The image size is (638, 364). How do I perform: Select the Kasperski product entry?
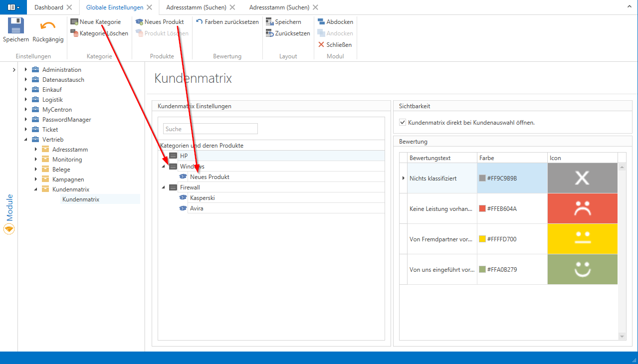point(203,198)
